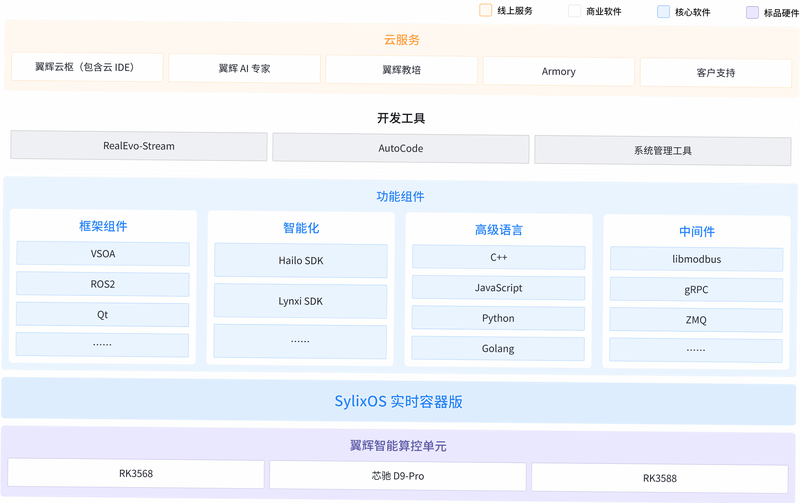Select the 翼辉云枢（包含云 IDE）box
800x503 pixels.
[87, 67]
